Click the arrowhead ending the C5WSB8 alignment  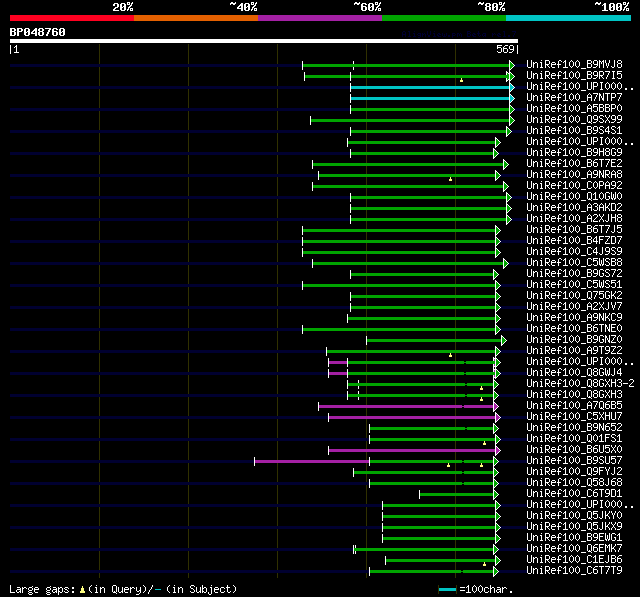pyautogui.click(x=506, y=264)
